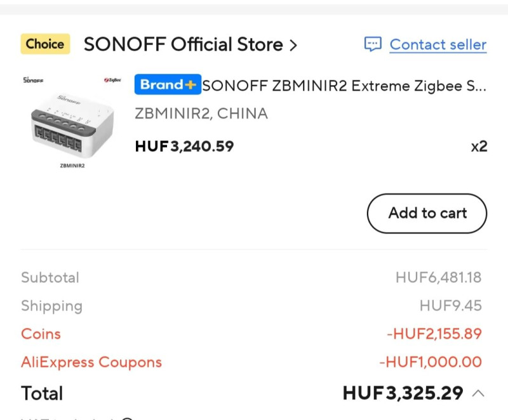Click the Brand+ badge
This screenshot has width=508, height=420.
[168, 85]
